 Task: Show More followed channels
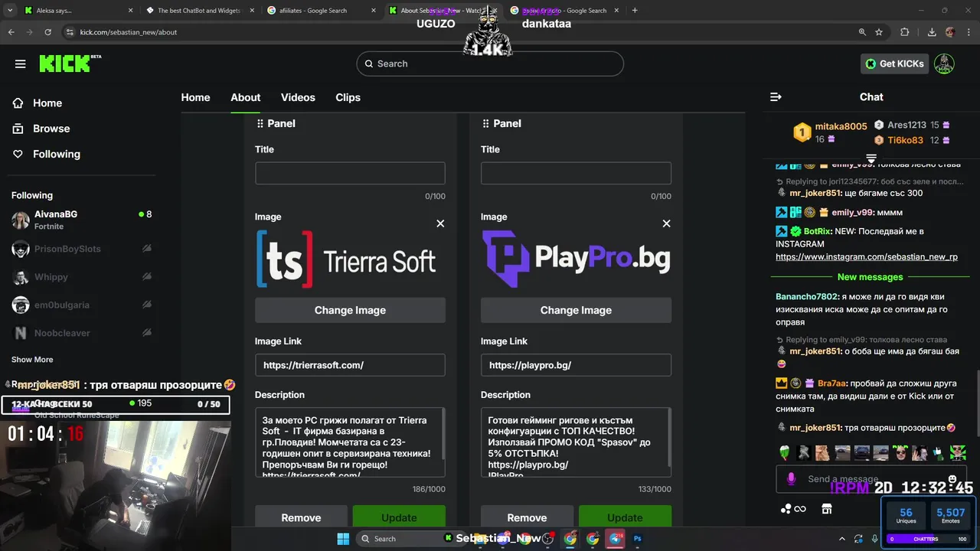coord(32,360)
